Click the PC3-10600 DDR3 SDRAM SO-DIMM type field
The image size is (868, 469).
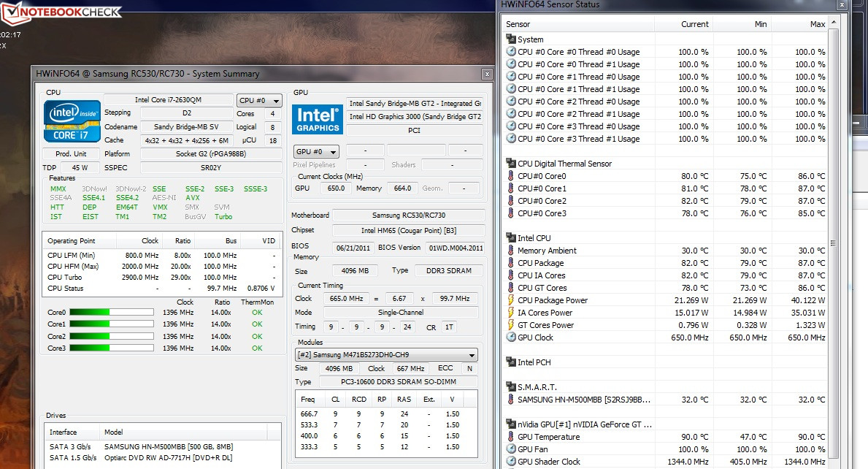(398, 381)
